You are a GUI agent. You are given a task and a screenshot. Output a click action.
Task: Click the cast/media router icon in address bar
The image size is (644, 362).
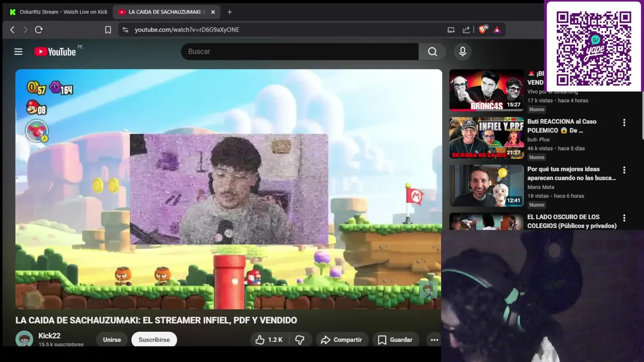pyautogui.click(x=451, y=30)
